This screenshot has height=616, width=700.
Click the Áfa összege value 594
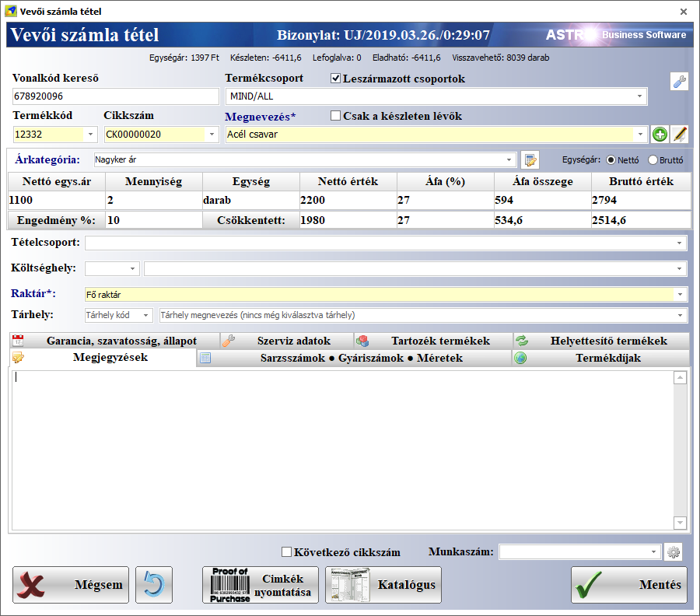[543, 200]
